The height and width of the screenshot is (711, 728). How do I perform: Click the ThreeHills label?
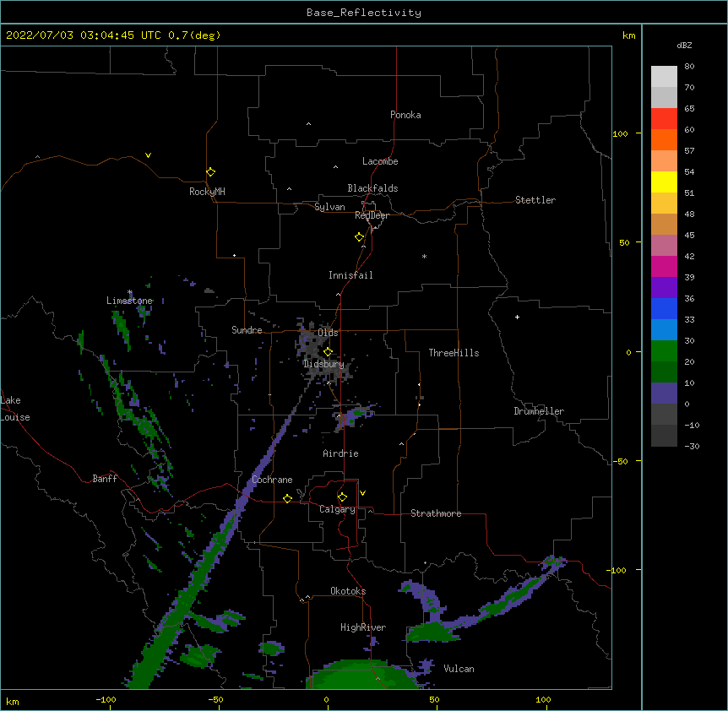[454, 353]
